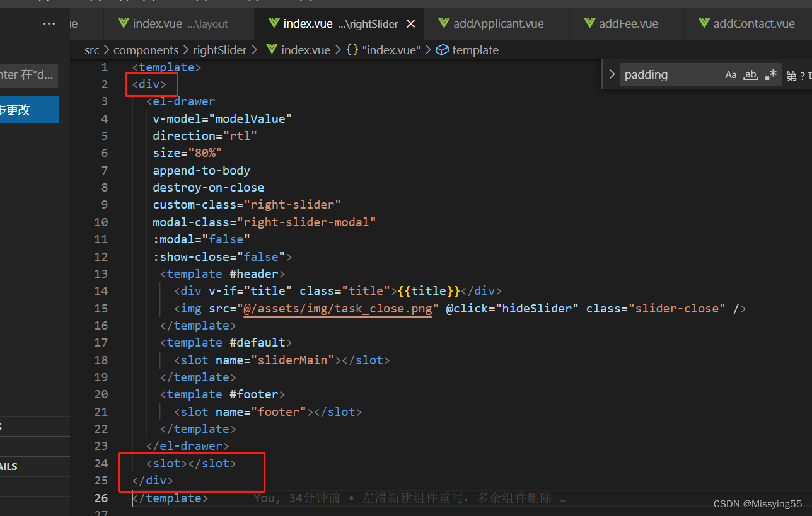This screenshot has height=516, width=812.
Task: Focus the commit message input in sidebar
Action: click(29, 75)
